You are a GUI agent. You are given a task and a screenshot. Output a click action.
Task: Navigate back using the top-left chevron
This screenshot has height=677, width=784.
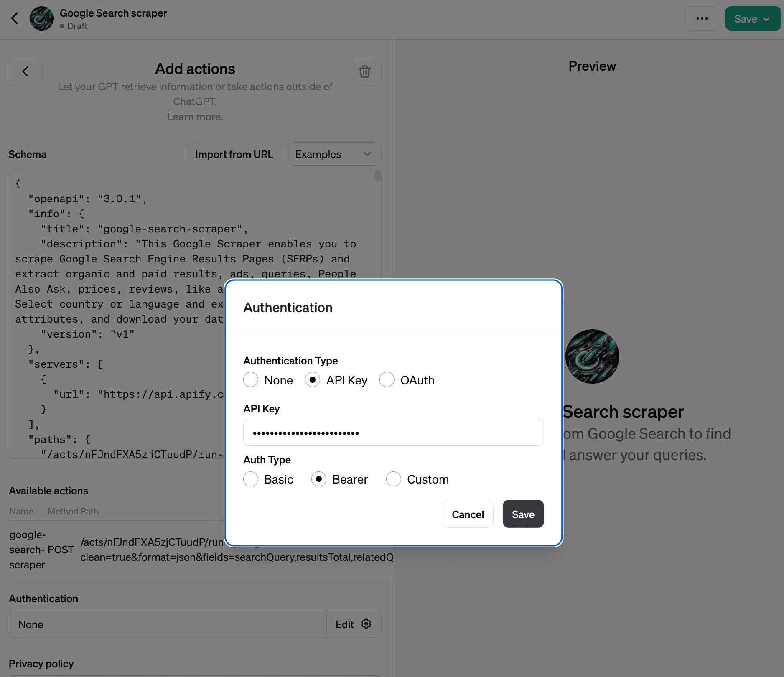[x=15, y=18]
